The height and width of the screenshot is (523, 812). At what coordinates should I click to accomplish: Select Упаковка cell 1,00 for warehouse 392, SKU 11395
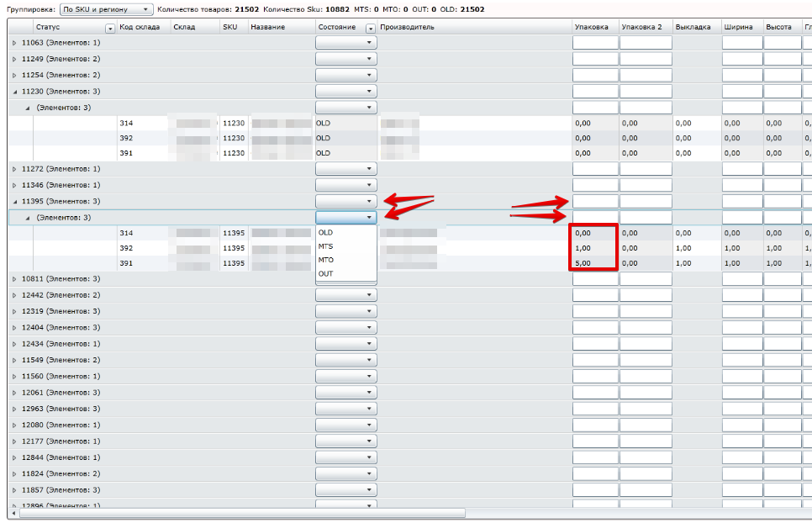[595, 248]
